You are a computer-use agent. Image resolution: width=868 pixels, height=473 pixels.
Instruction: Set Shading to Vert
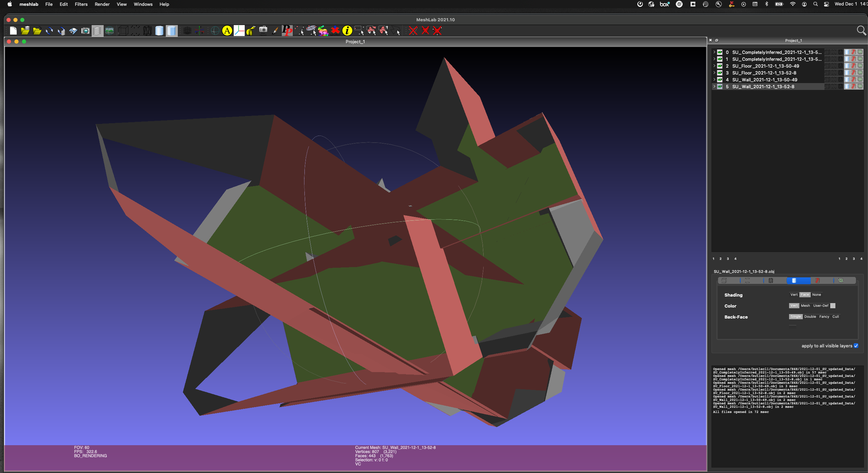coord(794,295)
